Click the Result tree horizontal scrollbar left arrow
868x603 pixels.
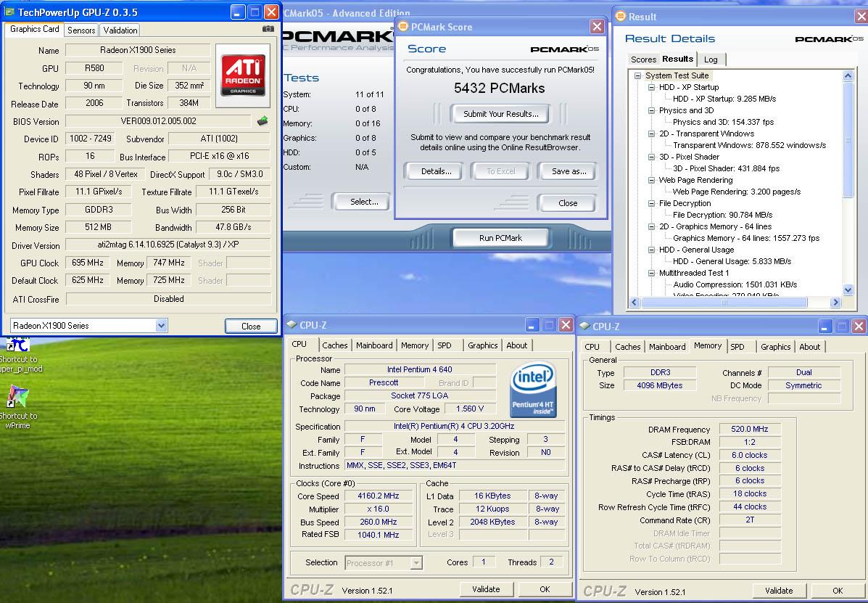635,303
